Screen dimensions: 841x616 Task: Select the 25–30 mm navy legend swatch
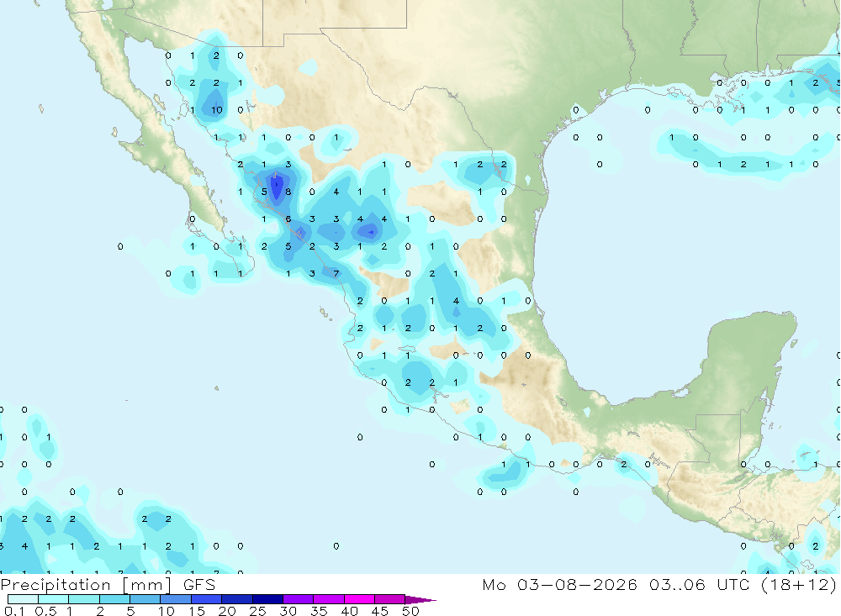pos(267,599)
